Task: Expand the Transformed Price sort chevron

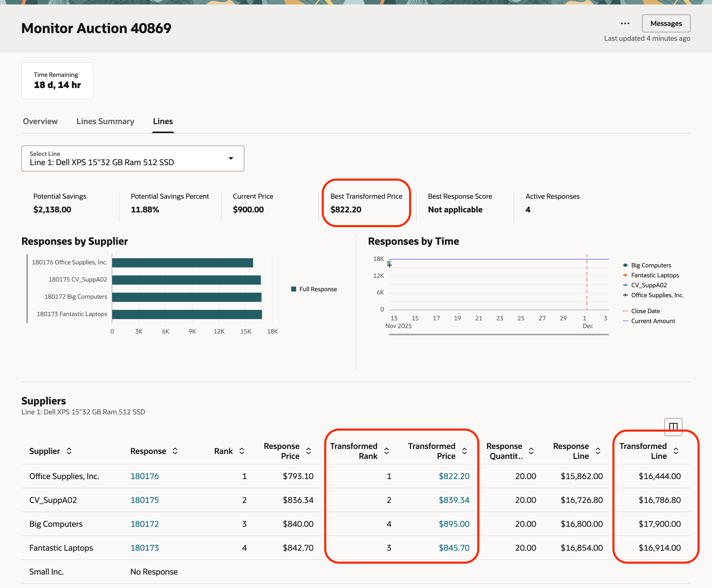Action: tap(465, 451)
